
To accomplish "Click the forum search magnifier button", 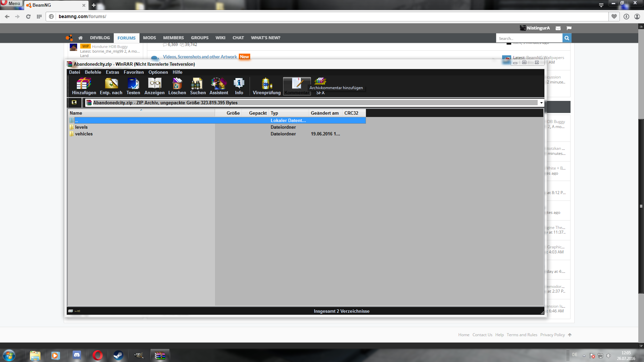I will pos(567,38).
